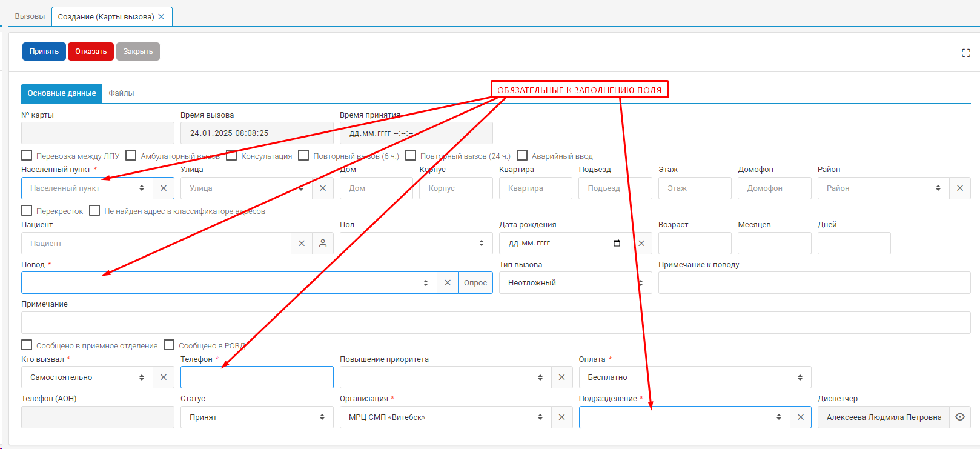This screenshot has width=980, height=449.
Task: Click the Месяцев input field
Action: click(x=775, y=244)
